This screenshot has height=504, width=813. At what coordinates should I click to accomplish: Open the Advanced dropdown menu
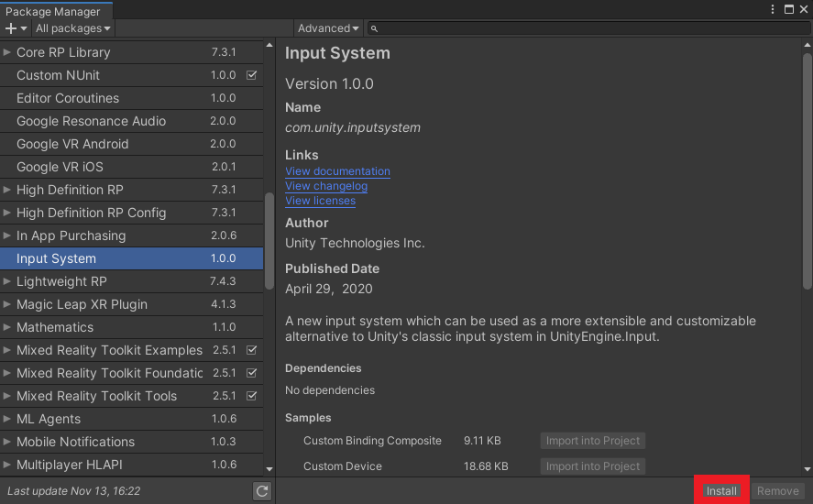click(328, 28)
